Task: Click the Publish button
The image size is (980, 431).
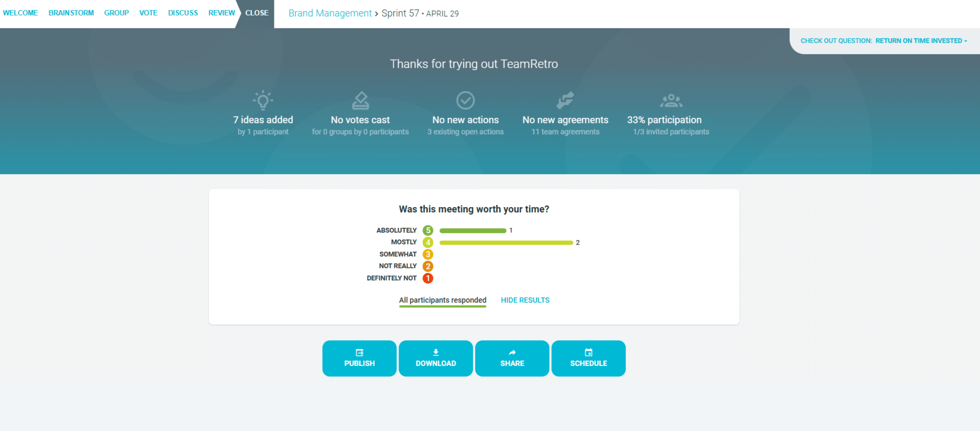Action: tap(359, 358)
